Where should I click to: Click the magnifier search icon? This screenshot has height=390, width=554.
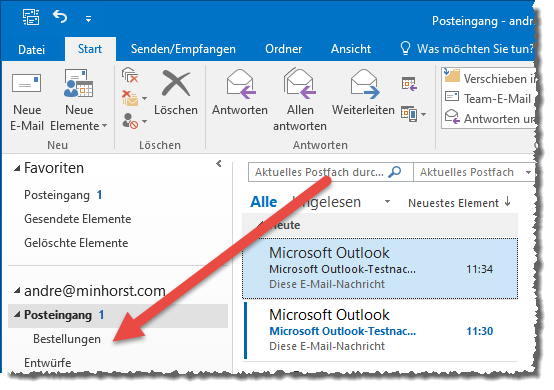click(395, 172)
